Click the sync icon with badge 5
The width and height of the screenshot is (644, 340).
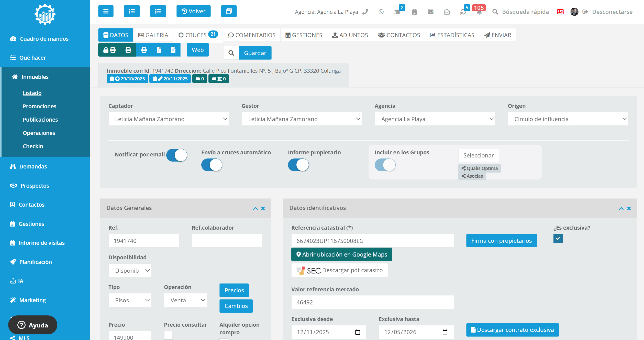[x=463, y=12]
